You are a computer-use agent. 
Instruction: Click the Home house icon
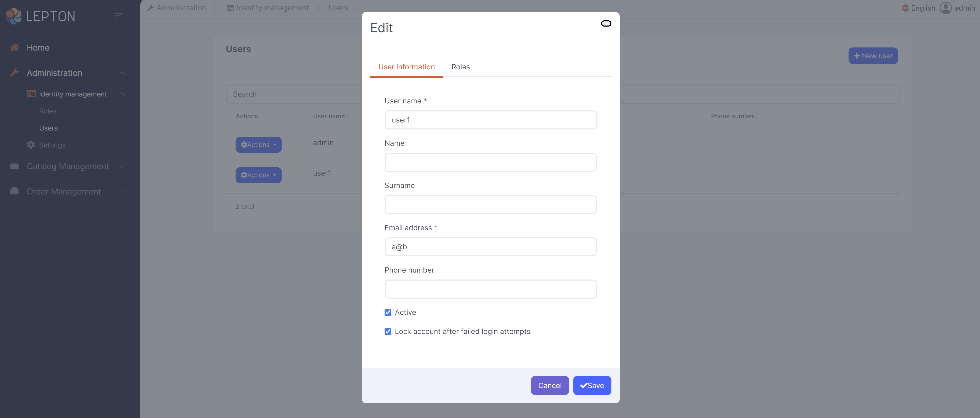[x=14, y=48]
